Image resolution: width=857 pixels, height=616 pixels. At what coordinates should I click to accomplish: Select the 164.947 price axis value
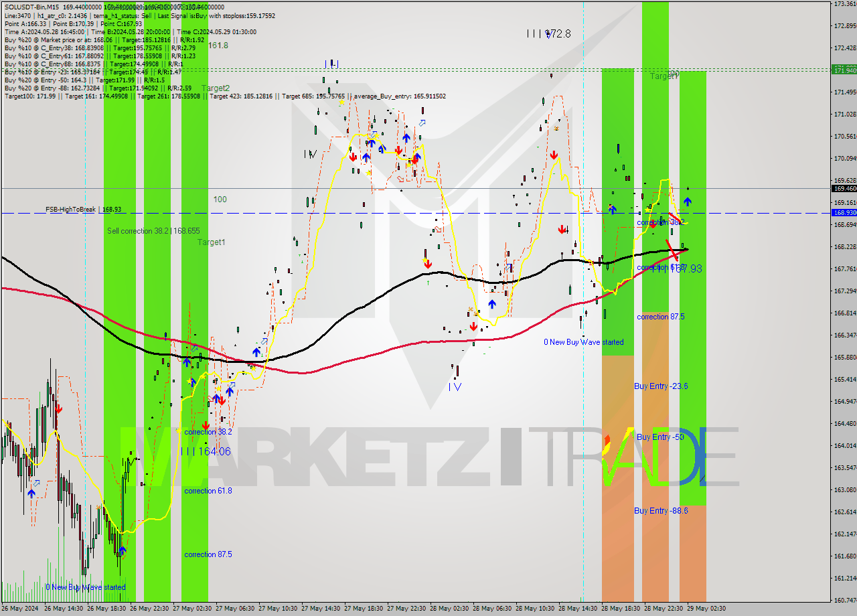click(x=844, y=401)
